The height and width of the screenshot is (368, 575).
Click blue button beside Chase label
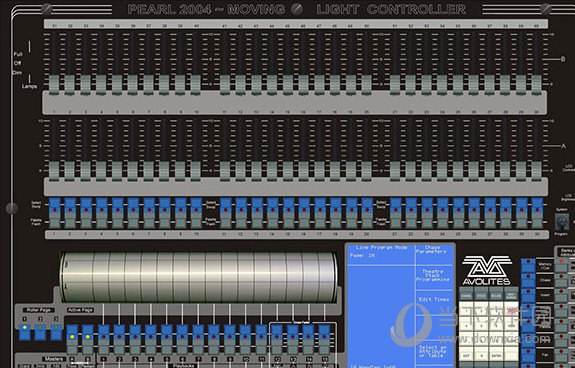click(x=528, y=280)
